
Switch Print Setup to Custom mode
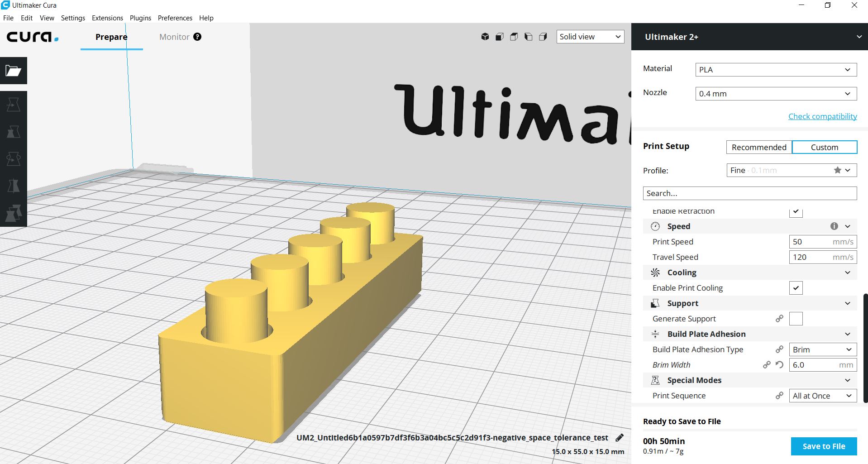(x=825, y=147)
